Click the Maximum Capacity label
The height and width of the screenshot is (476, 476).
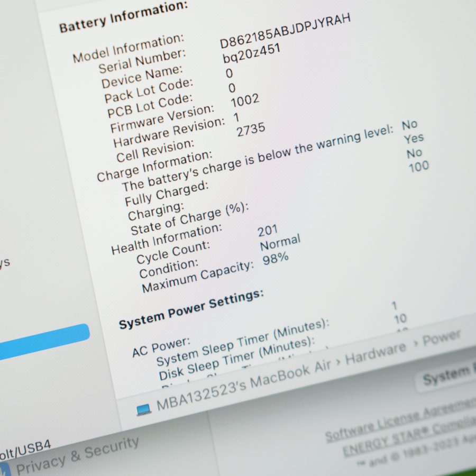(198, 277)
